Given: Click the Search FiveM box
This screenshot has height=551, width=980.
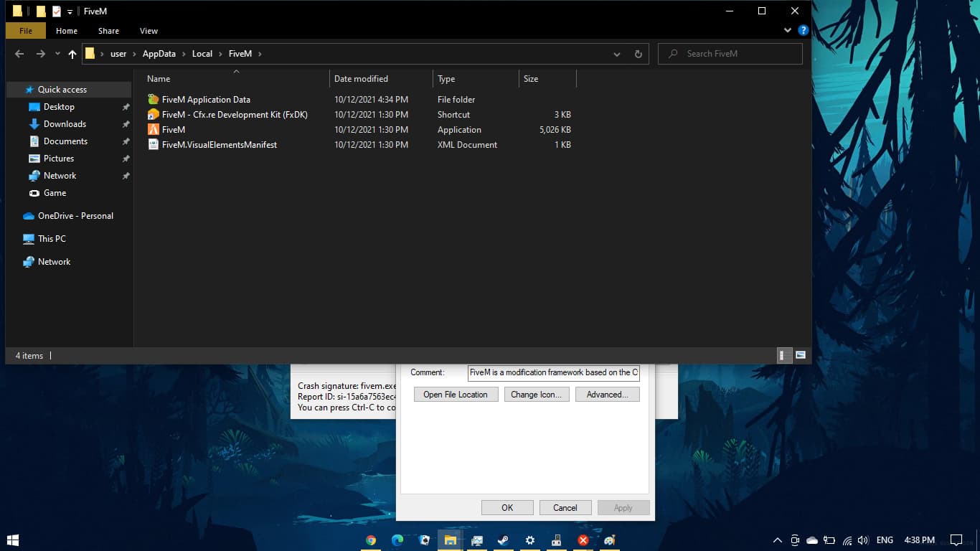Looking at the screenshot, I should (x=730, y=54).
